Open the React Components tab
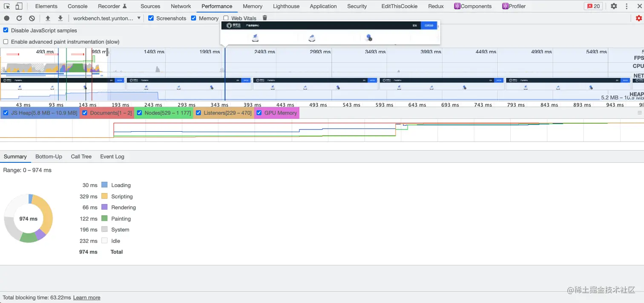The height and width of the screenshot is (303, 644). [473, 6]
